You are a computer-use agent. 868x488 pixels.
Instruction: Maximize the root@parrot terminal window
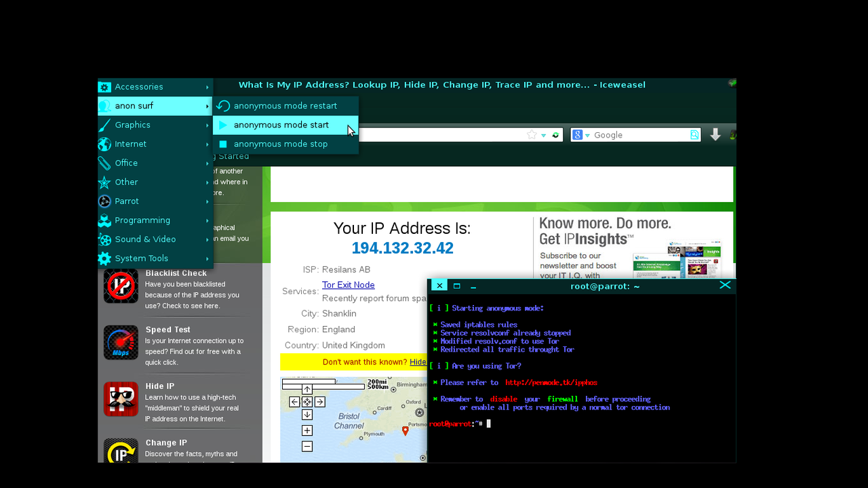click(457, 286)
